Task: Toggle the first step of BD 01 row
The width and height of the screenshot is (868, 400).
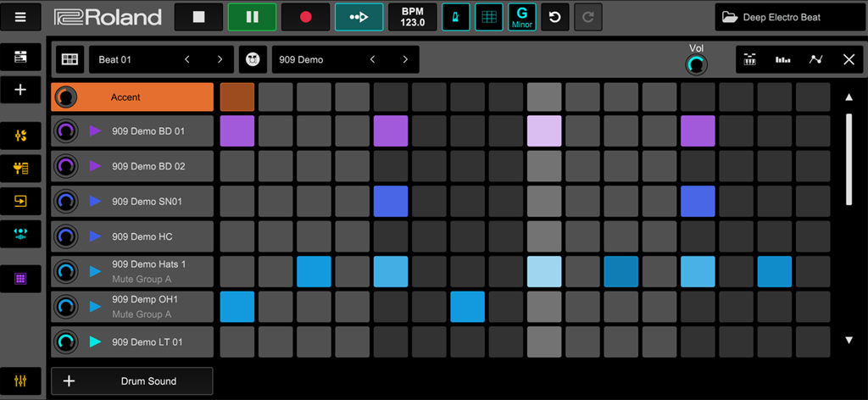Action: point(237,131)
